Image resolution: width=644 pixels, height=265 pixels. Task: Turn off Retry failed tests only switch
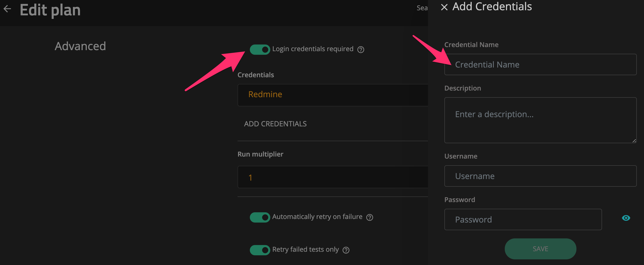tap(260, 250)
